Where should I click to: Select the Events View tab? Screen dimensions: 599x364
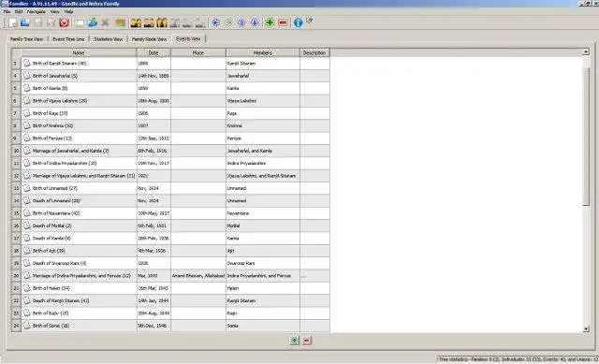pos(188,38)
